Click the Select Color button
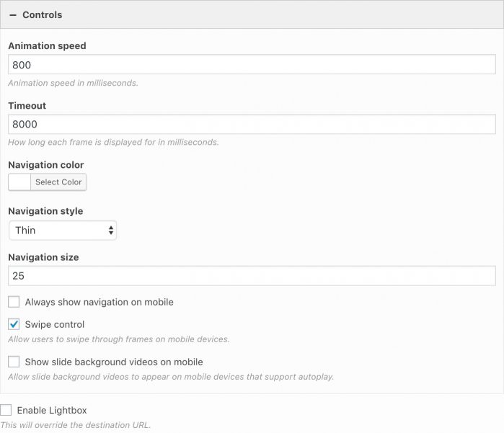 click(x=58, y=182)
